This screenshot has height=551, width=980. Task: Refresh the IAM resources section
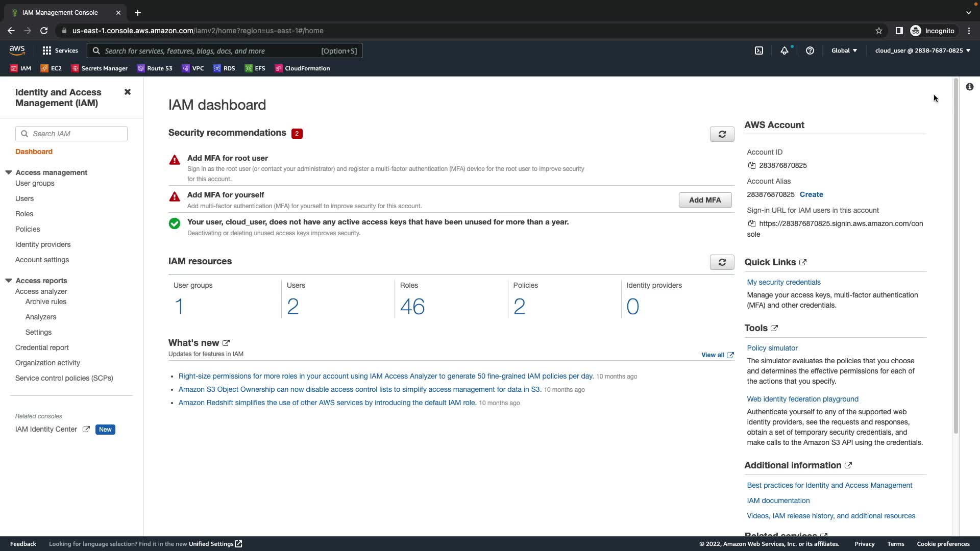(722, 262)
